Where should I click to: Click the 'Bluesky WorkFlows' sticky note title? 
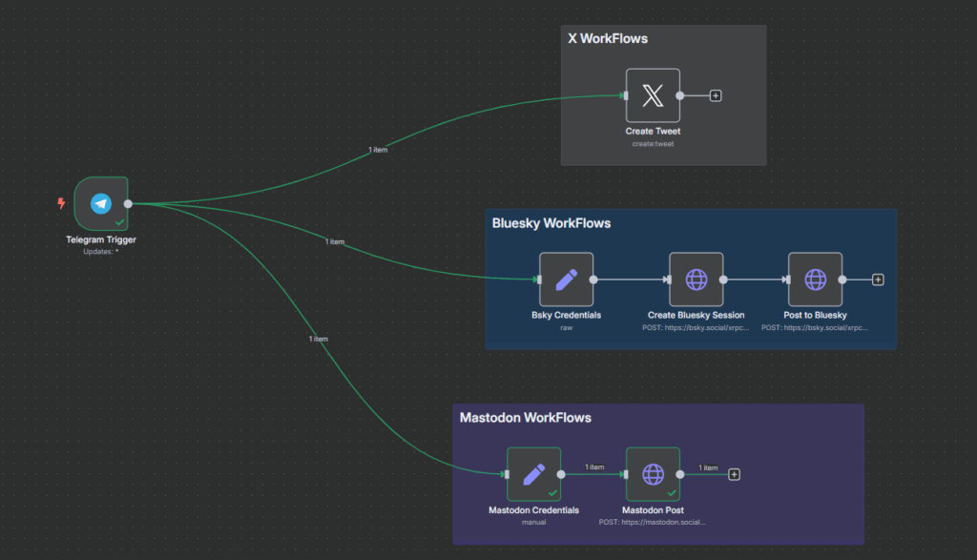[551, 223]
